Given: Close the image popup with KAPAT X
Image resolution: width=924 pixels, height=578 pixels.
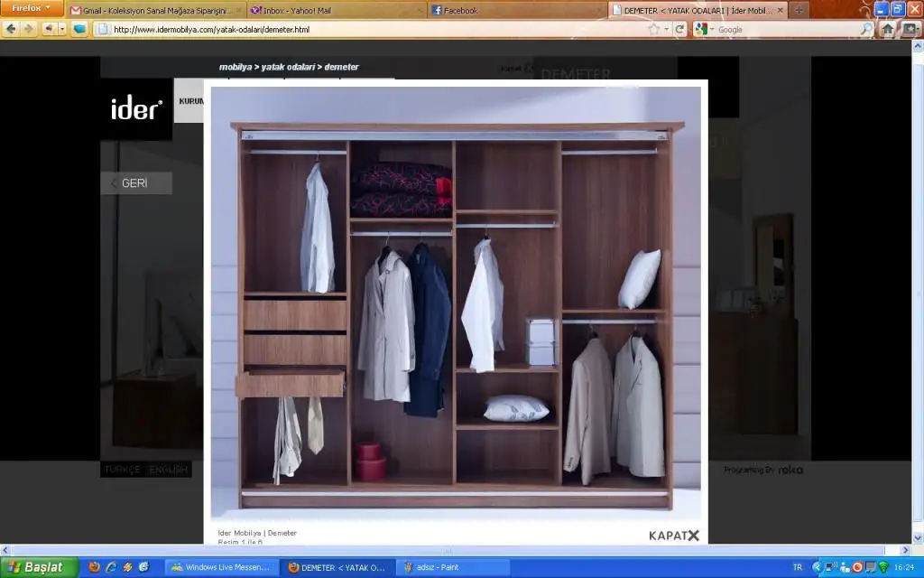Looking at the screenshot, I should coord(674,535).
